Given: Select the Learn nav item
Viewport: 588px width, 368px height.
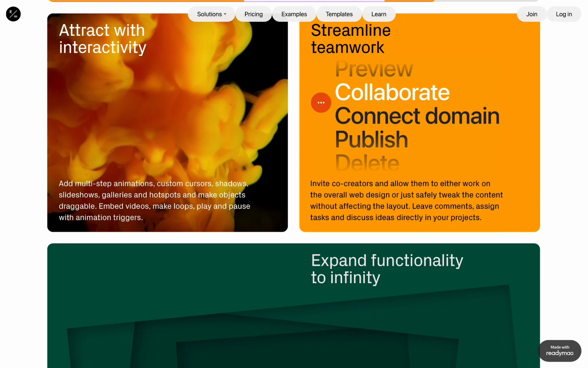Looking at the screenshot, I should click(379, 14).
